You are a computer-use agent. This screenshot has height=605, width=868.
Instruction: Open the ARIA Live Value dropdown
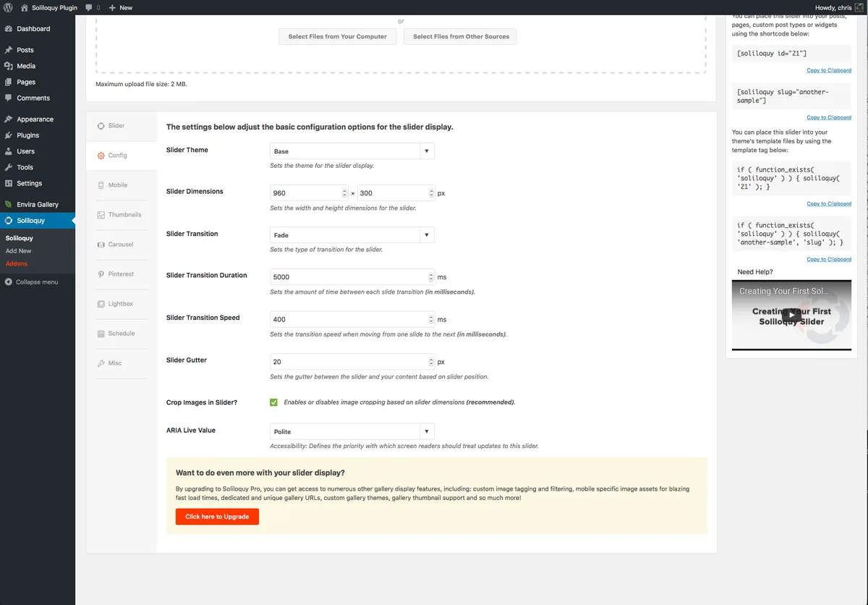[x=352, y=431]
